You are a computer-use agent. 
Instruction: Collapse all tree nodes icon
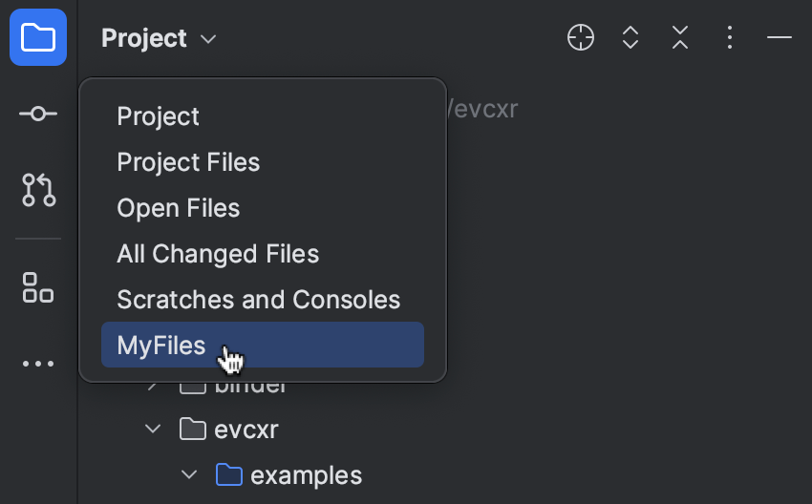(680, 37)
